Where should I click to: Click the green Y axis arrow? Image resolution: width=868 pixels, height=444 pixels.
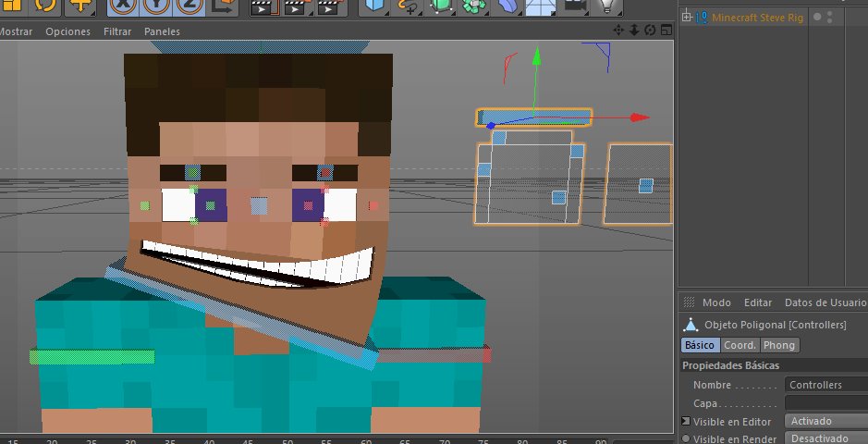[x=536, y=56]
